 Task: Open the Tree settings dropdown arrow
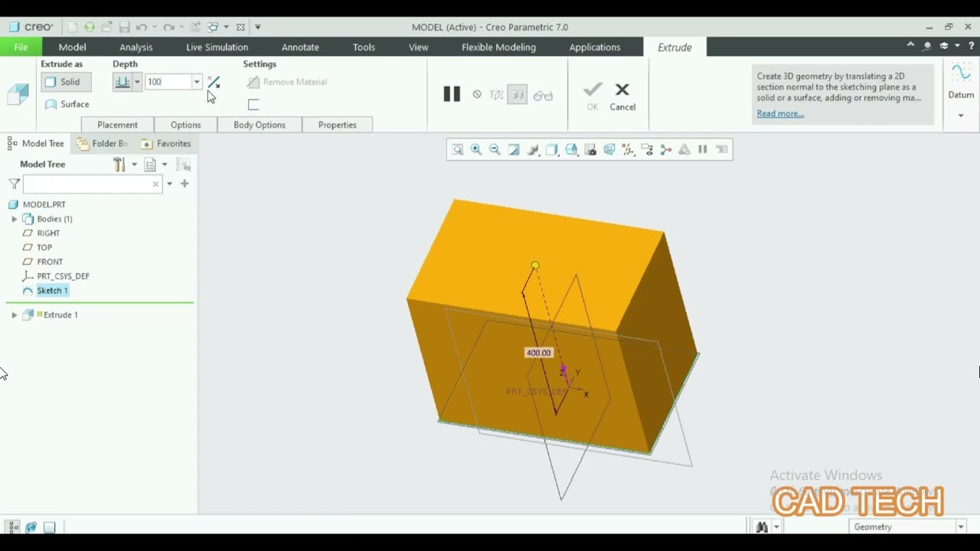coord(134,165)
